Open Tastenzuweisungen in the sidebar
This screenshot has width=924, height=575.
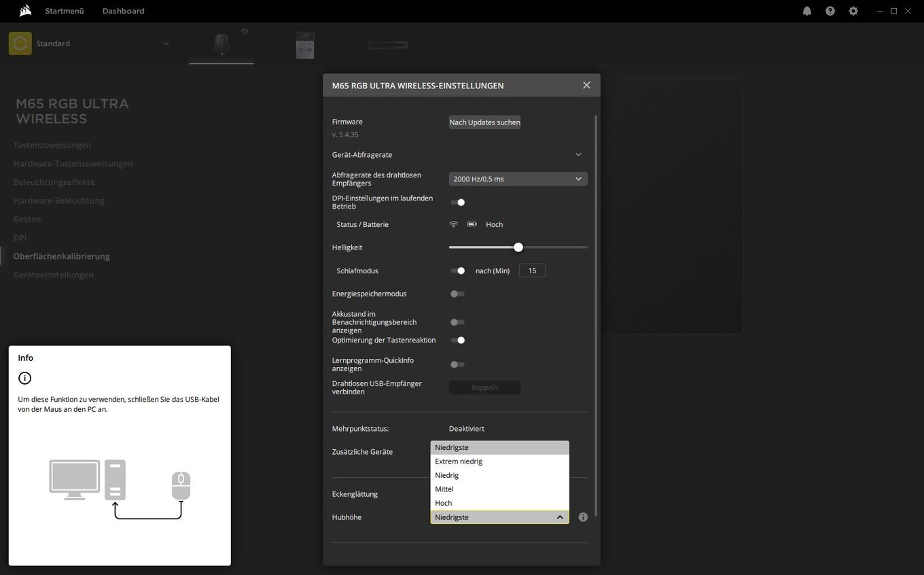tap(52, 145)
